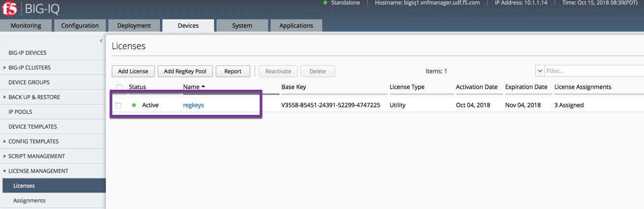Expand SCRIPT MANAGEMENT section

coord(5,156)
